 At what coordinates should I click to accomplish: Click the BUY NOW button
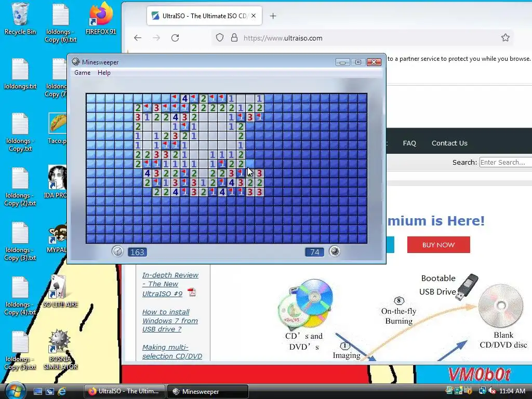pyautogui.click(x=438, y=245)
